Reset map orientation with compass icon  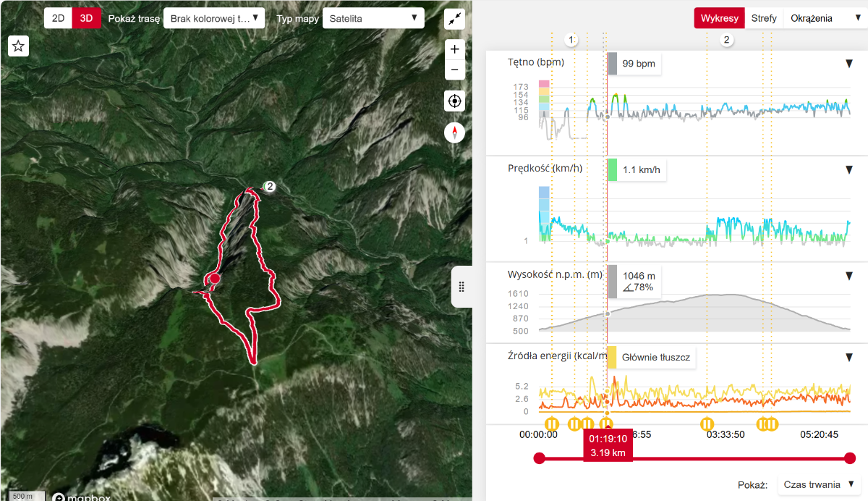pos(454,132)
